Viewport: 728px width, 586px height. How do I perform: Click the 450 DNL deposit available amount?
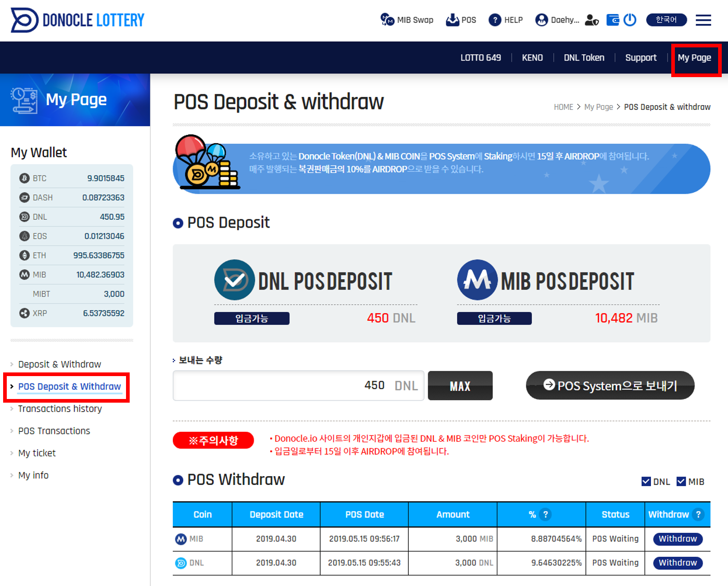tap(391, 318)
